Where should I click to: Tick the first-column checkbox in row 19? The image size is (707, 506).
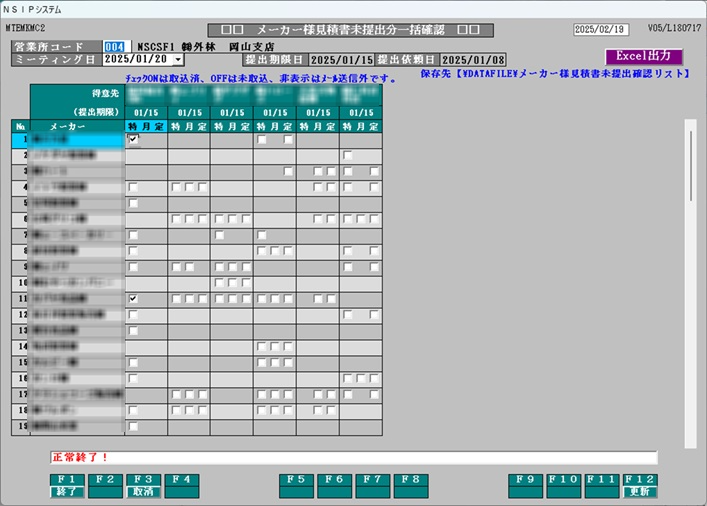coord(133,427)
